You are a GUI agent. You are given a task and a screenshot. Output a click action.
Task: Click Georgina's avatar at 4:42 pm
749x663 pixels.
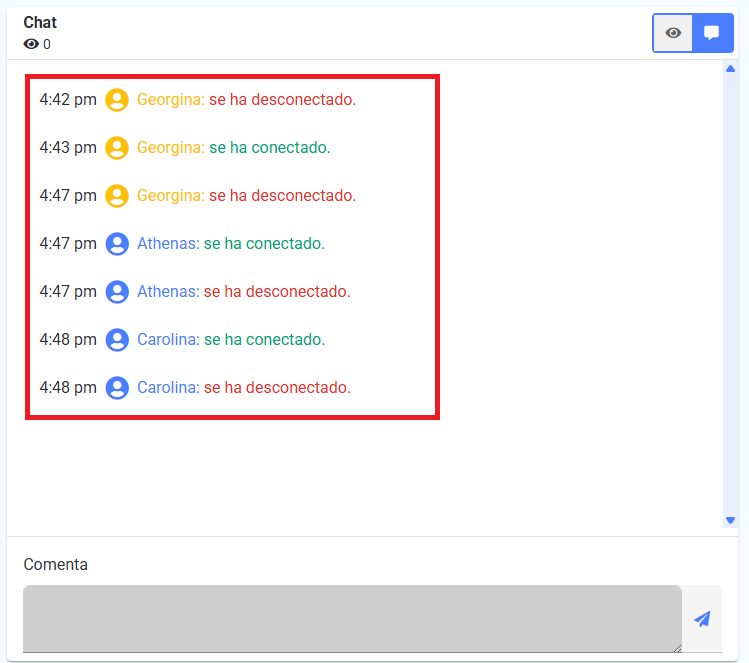coord(117,100)
